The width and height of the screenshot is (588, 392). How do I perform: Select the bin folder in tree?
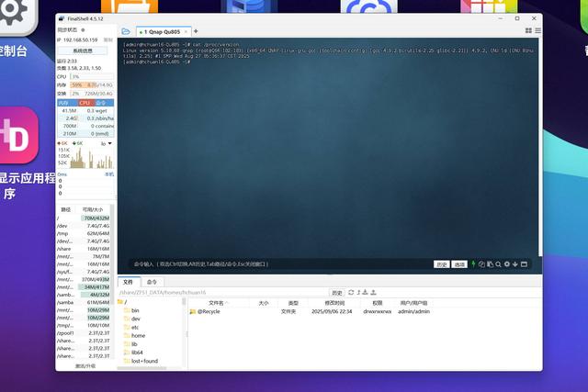[131, 310]
